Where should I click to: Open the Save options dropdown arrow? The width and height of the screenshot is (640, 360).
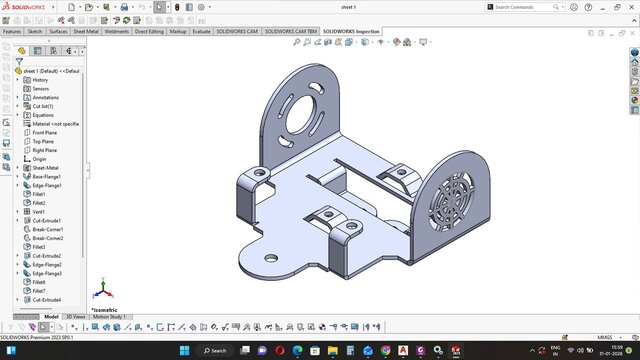tap(115, 7)
